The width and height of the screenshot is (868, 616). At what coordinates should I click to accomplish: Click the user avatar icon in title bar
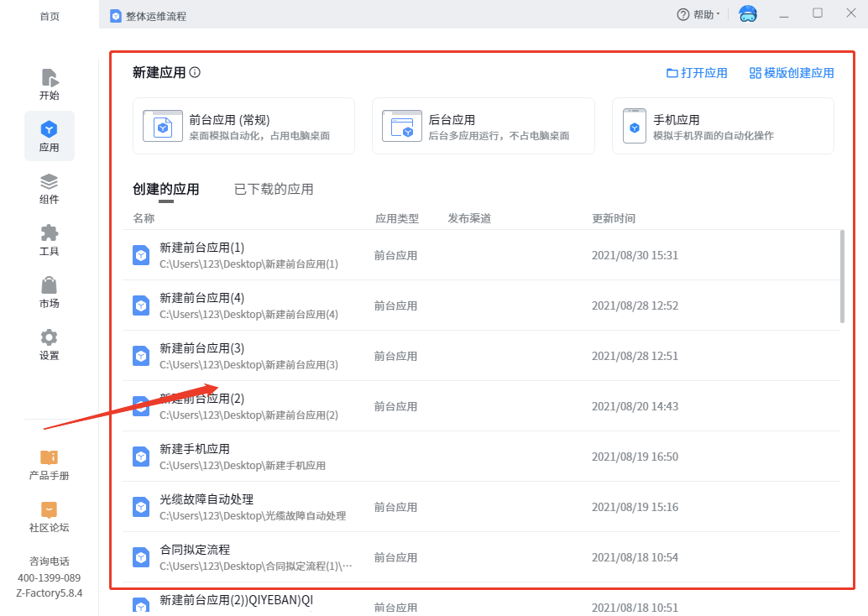[747, 14]
